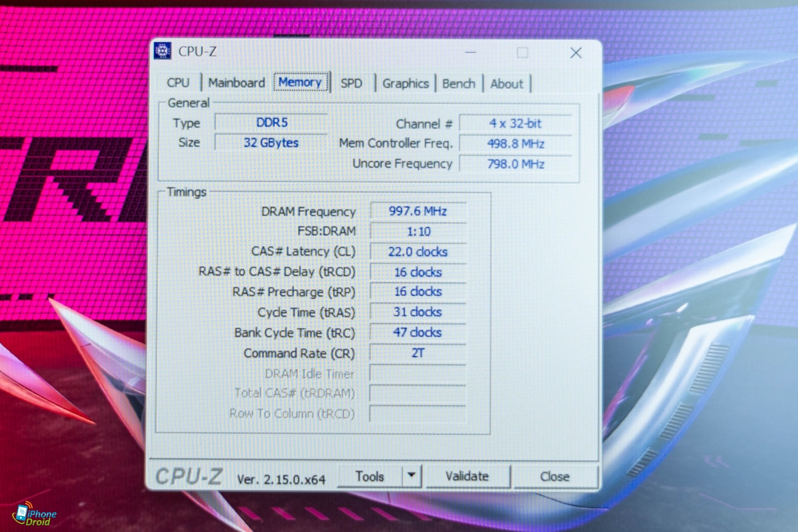The image size is (798, 532).
Task: Click the CPU-Z window title text
Action: [198, 52]
